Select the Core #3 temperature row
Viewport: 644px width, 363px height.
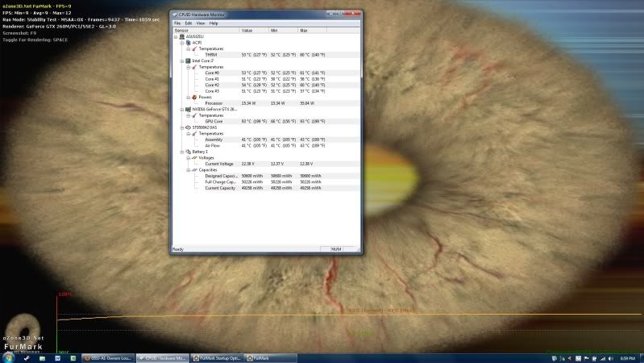(266, 91)
